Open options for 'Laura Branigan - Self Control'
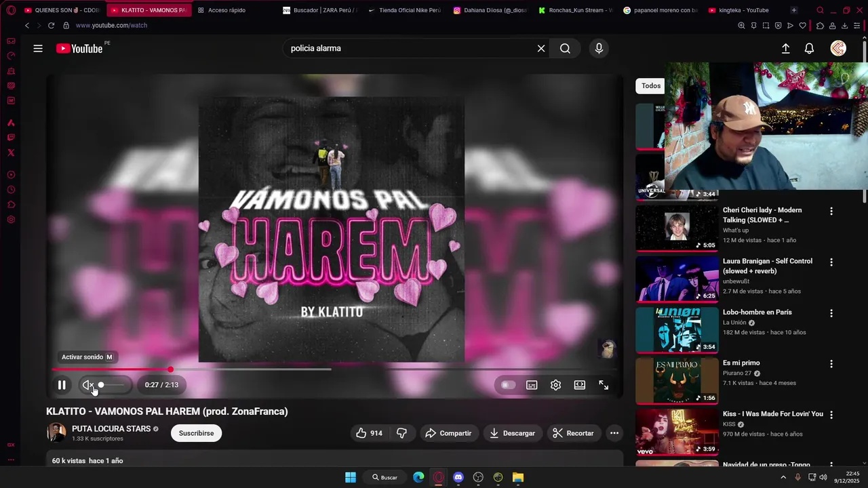868x488 pixels. pos(831,262)
